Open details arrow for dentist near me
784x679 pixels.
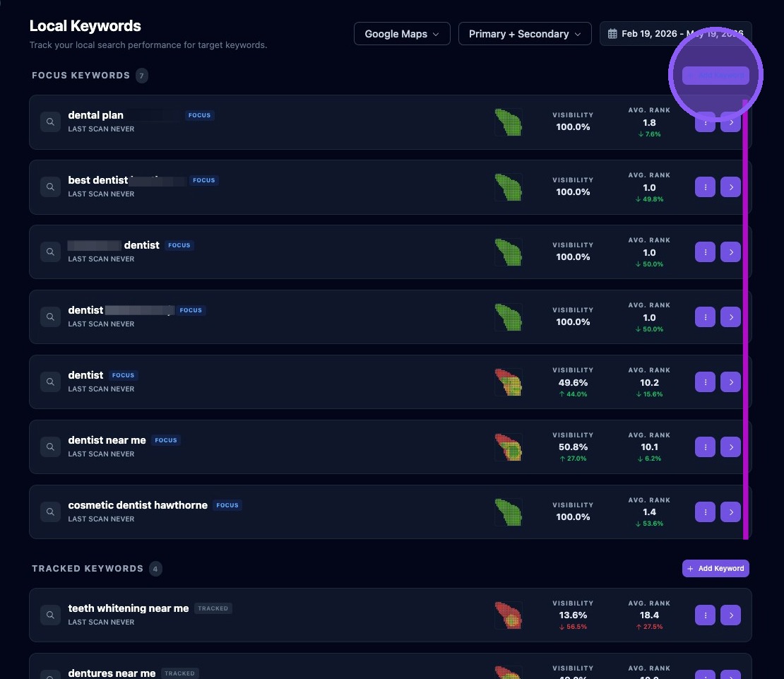[x=730, y=447]
